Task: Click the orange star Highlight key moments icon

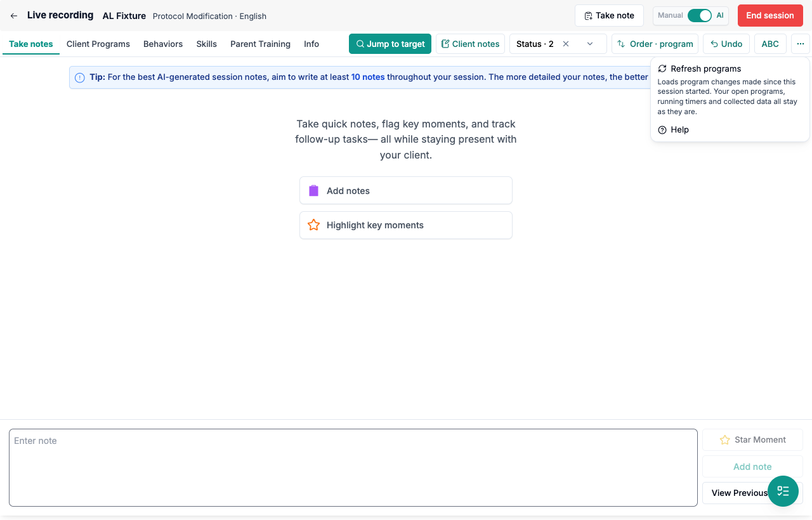Action: tap(313, 225)
